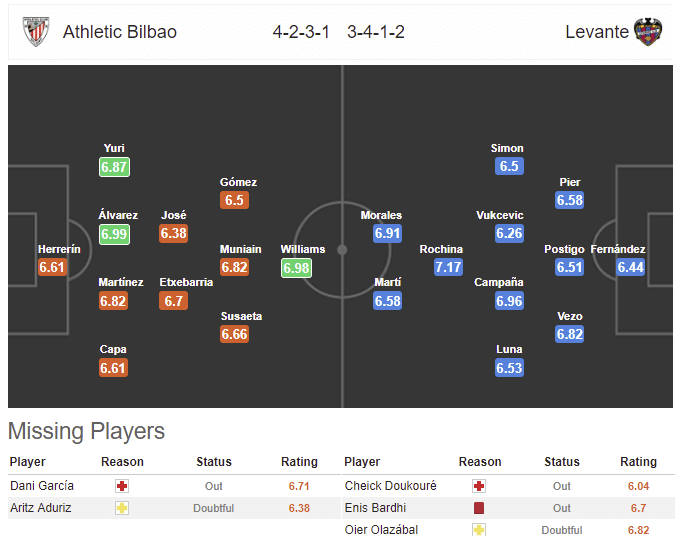677x546 pixels.
Task: Click Cheick Doukouré's red cross injury icon
Action: click(x=478, y=486)
